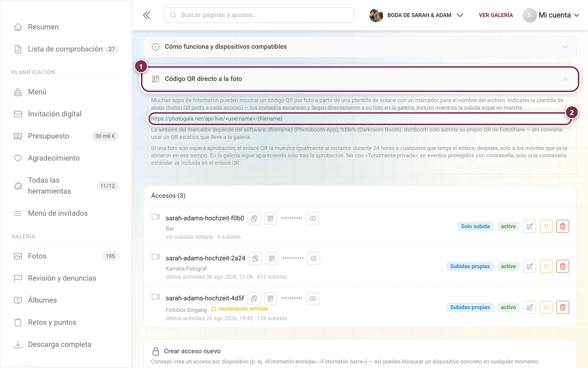This screenshot has height=368, width=588.
Task: Edit the Bar access entry
Action: tap(530, 226)
